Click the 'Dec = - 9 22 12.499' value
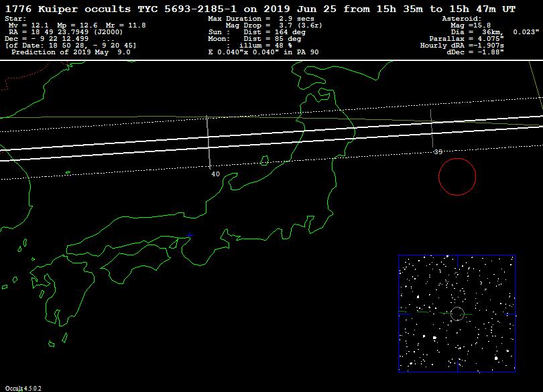This screenshot has width=543, height=392. coord(46,39)
